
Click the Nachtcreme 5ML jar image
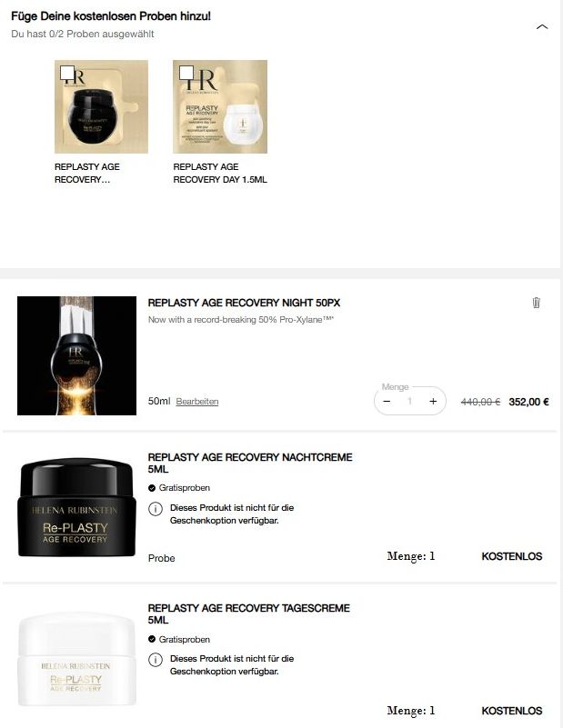click(76, 507)
